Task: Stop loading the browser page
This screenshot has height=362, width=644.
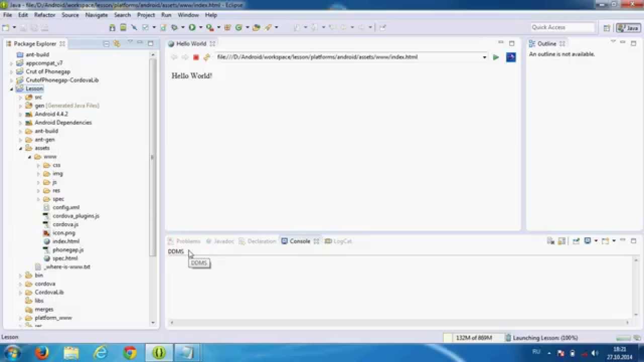Action: tap(196, 57)
